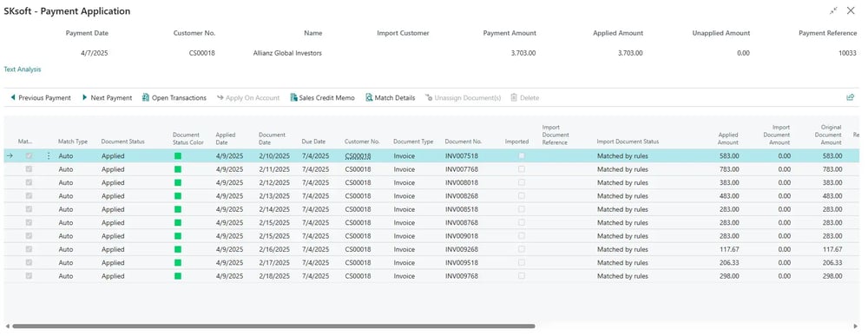The height and width of the screenshot is (336, 868).
Task: Click Unassign Document(s) action
Action: tap(463, 98)
